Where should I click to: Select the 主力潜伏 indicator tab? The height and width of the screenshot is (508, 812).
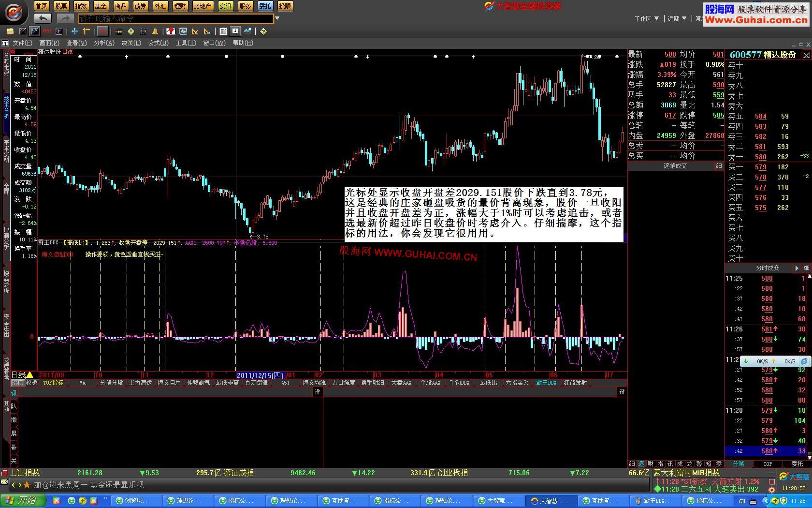(140, 383)
